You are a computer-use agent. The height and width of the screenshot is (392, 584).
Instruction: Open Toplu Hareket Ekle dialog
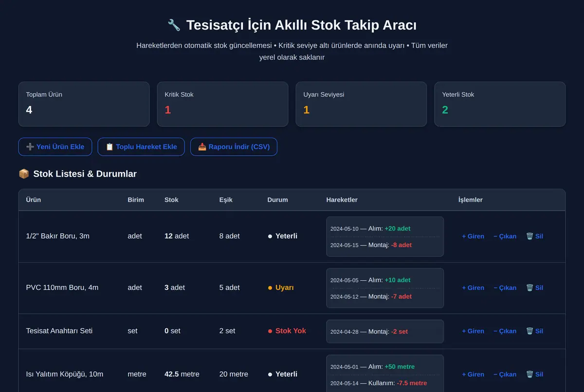pos(141,147)
